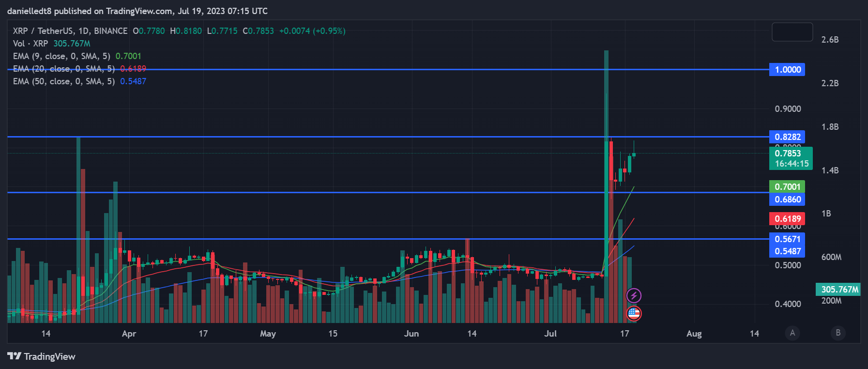Toggle the 'B' scale button
Image resolution: width=868 pixels, height=369 pixels.
tap(838, 333)
